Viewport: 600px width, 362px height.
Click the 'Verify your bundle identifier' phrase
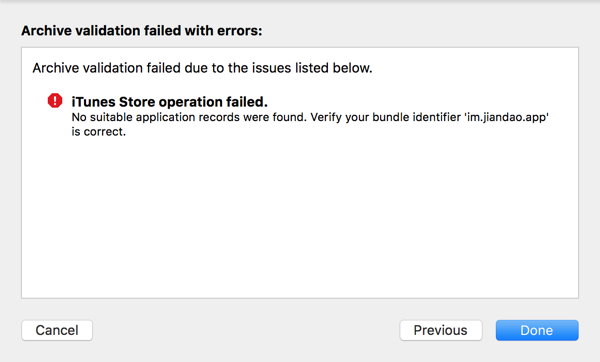click(386, 117)
